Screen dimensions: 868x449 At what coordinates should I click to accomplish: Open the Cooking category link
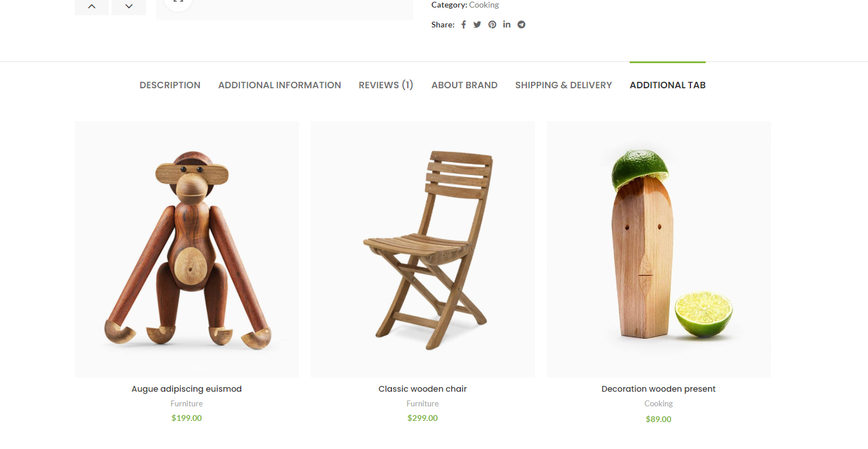pyautogui.click(x=484, y=5)
